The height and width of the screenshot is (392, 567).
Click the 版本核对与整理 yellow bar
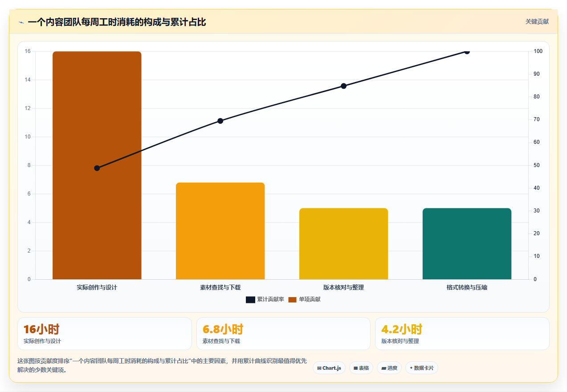click(343, 244)
